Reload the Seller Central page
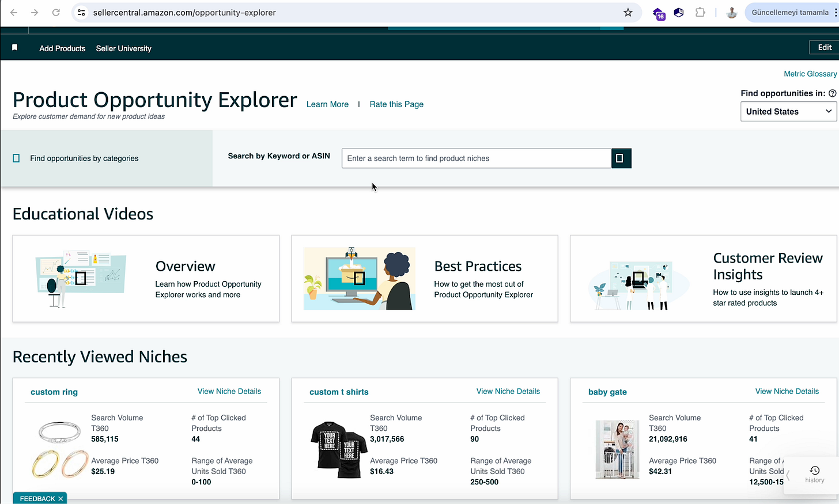 [x=56, y=12]
